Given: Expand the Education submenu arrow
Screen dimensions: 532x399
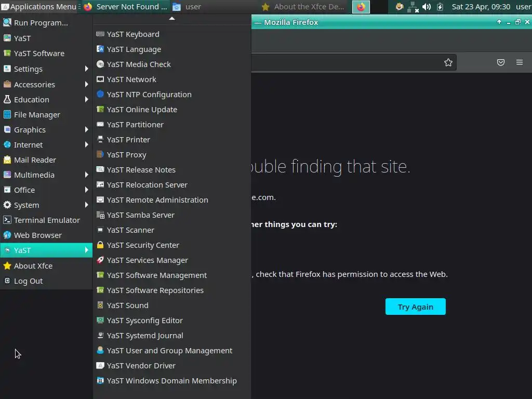Looking at the screenshot, I should [x=87, y=99].
